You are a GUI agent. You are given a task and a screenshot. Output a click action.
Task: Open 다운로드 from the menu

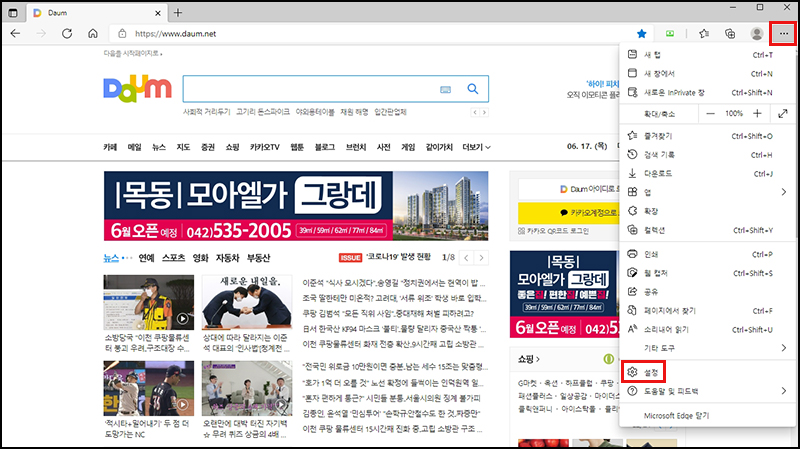pyautogui.click(x=707, y=173)
